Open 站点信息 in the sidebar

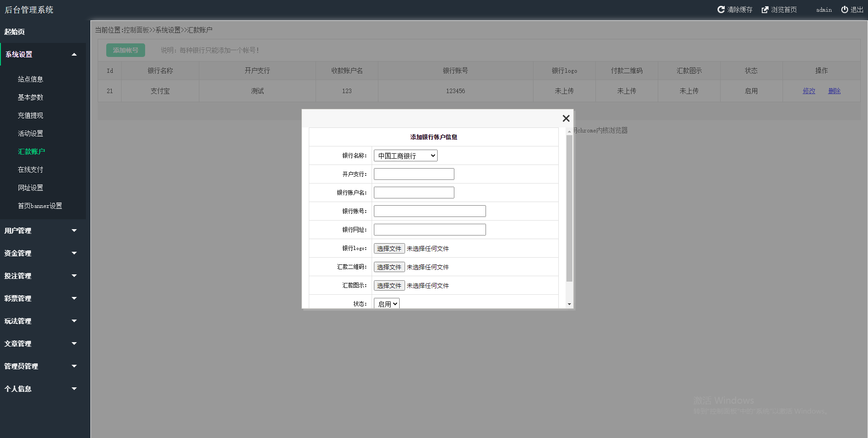pos(30,79)
